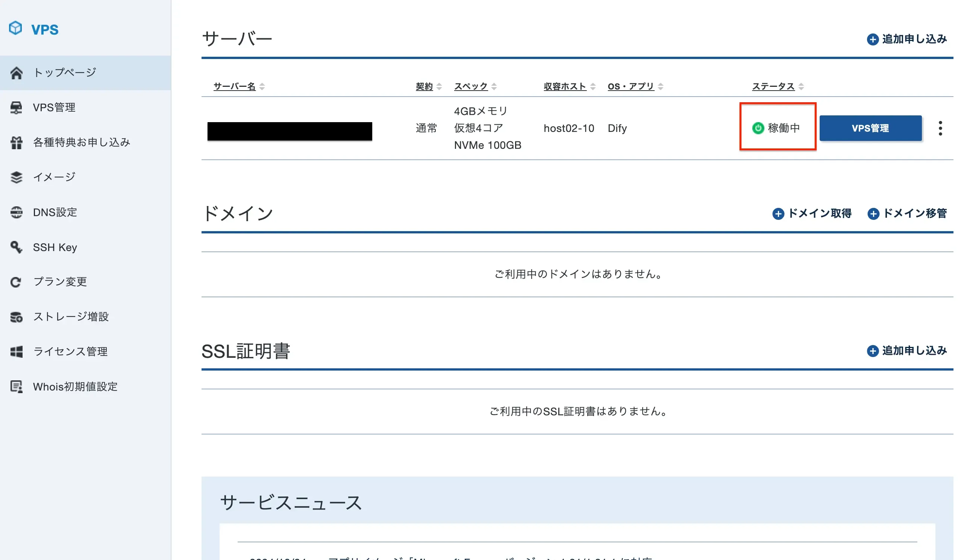Go to イメージ in the sidebar
The width and height of the screenshot is (964, 560).
pos(85,177)
